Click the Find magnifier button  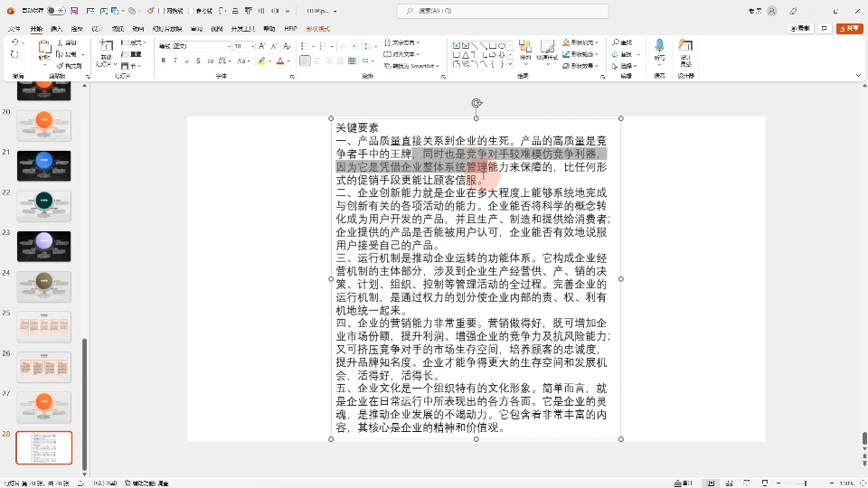coord(622,42)
